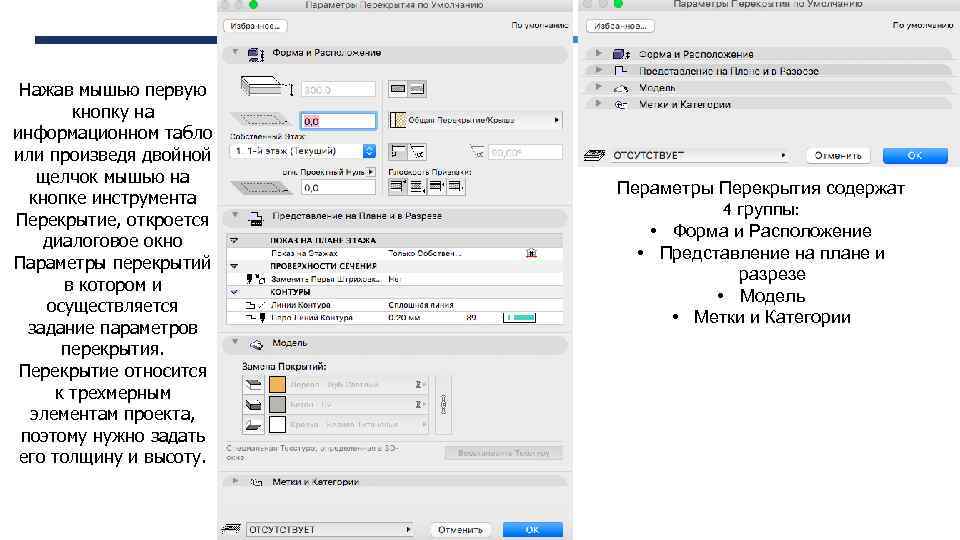Viewport: 960px width, 540px height.
Task: Open the Общая Перекрытие/Крыша building material dropdown
Action: 475,120
